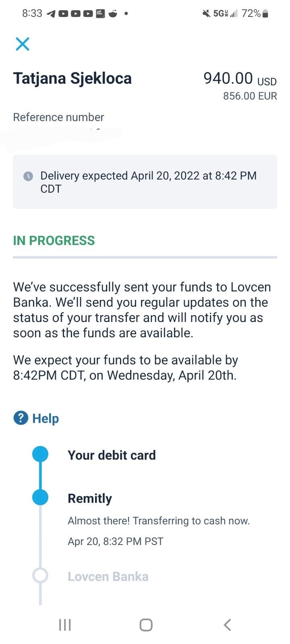Viewport: 290px width, 644px height.
Task: Tap the delivery expected clock icon
Action: tap(28, 176)
